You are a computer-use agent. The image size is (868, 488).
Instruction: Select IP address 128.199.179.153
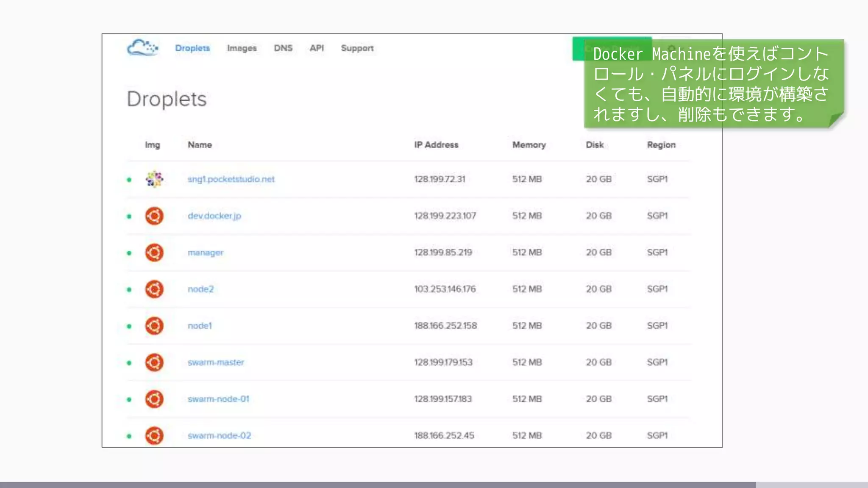443,362
